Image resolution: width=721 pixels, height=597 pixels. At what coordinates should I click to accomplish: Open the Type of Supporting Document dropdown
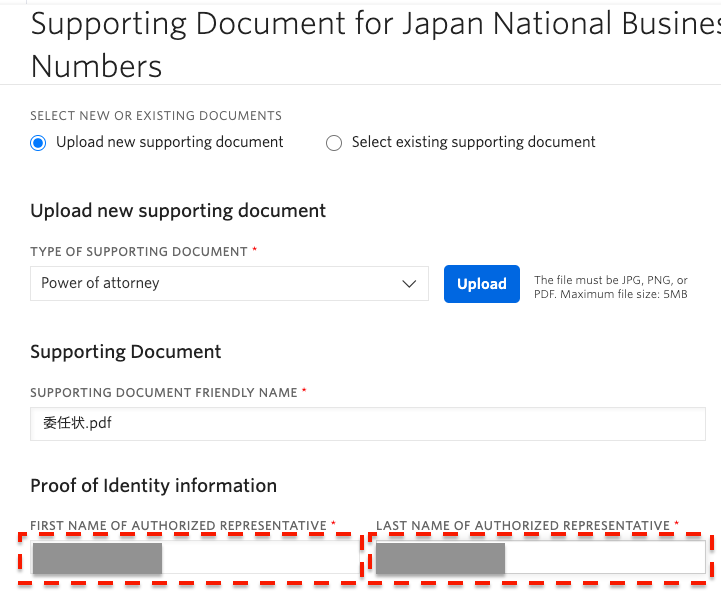(229, 283)
